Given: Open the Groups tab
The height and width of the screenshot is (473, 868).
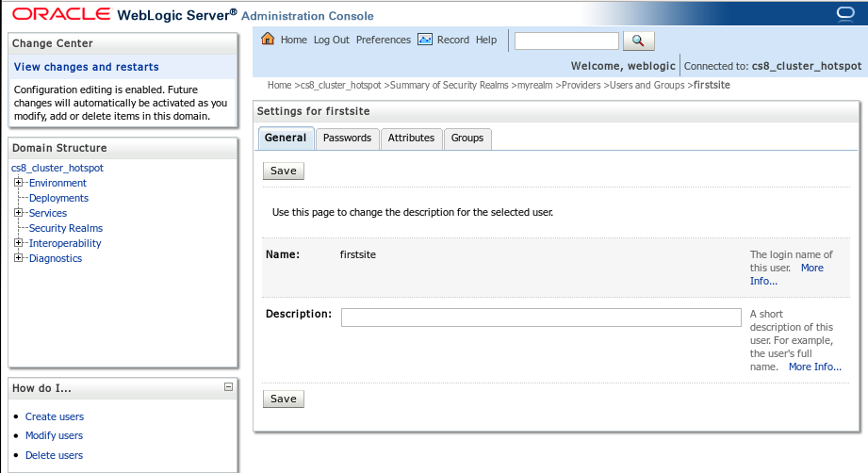Looking at the screenshot, I should coord(467,139).
